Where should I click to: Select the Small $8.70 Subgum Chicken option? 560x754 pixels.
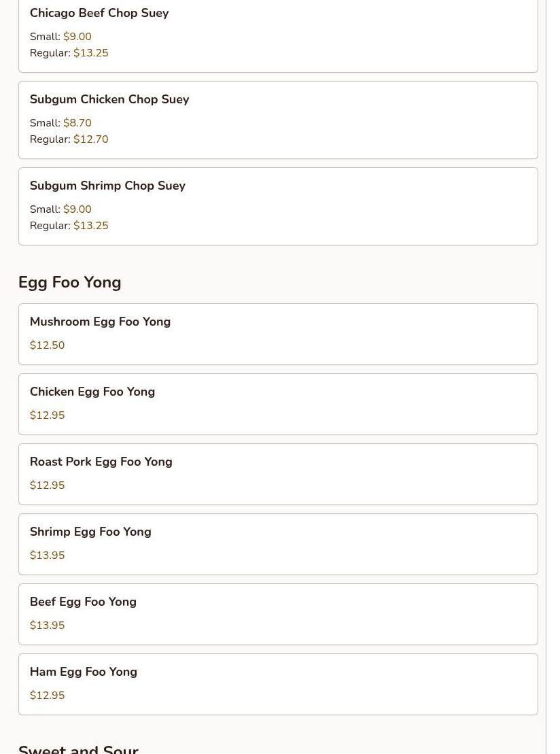click(x=60, y=122)
